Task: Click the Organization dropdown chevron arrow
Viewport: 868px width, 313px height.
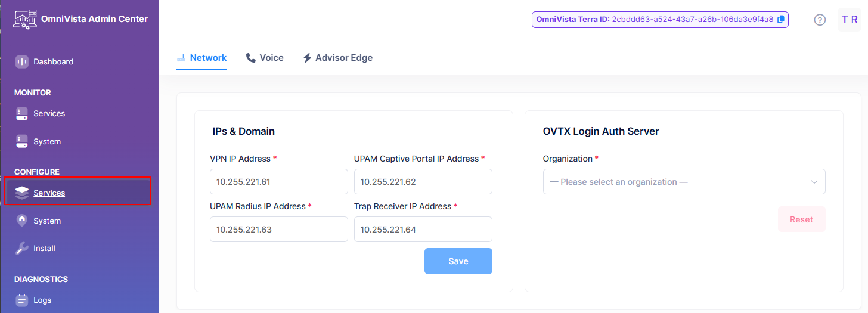Action: [x=814, y=182]
